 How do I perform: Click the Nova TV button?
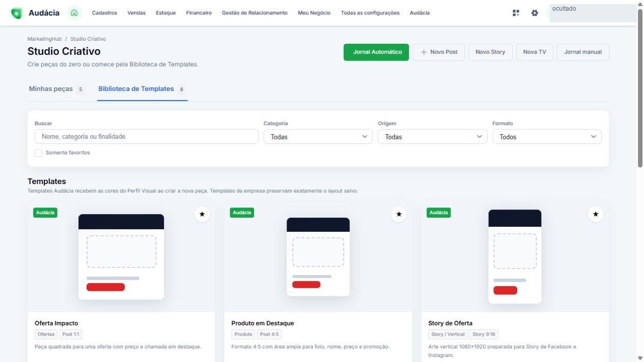click(x=535, y=52)
